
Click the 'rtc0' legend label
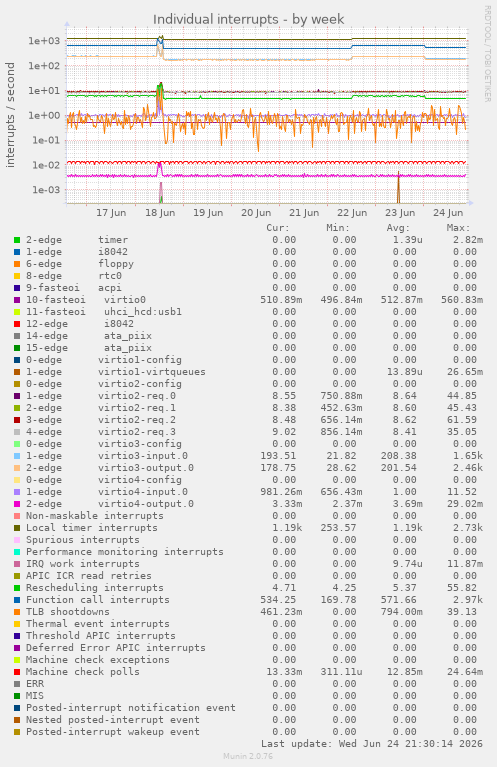coord(110,276)
